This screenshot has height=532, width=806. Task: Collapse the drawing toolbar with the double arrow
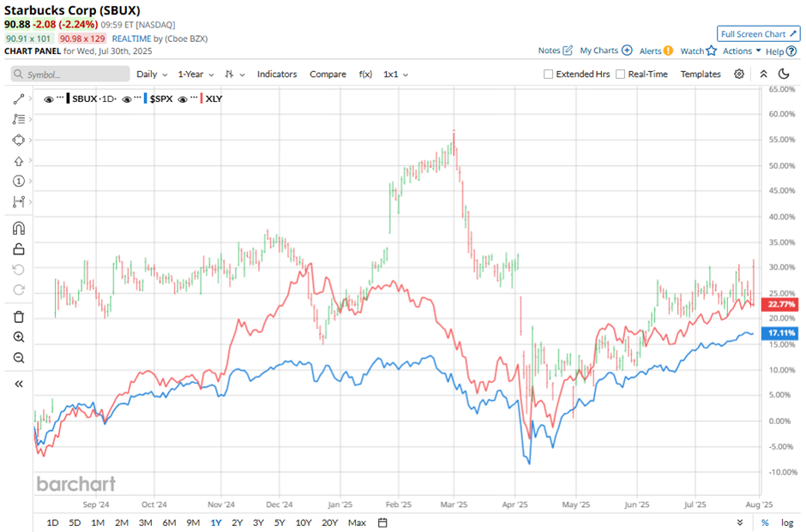click(x=19, y=384)
